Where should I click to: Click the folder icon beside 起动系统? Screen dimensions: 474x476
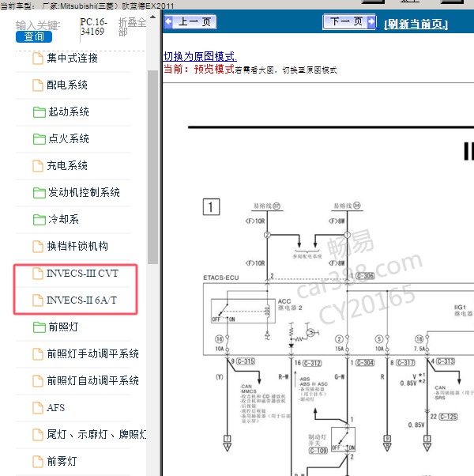point(39,112)
